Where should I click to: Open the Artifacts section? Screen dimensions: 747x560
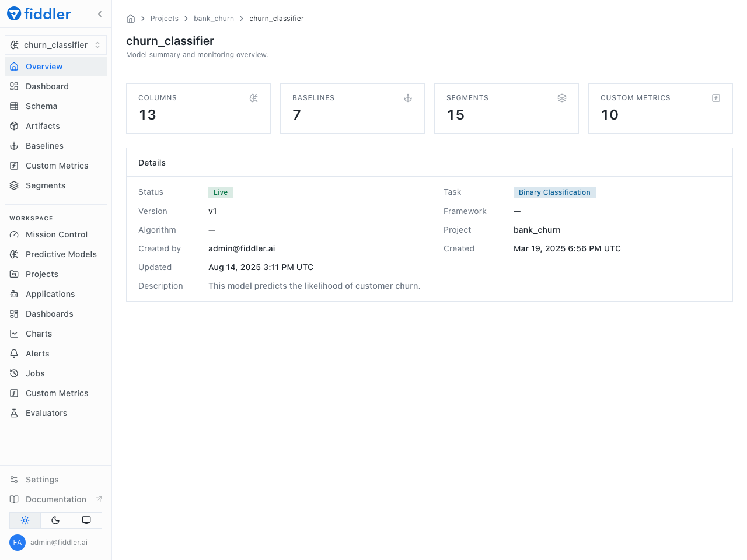click(x=55, y=126)
